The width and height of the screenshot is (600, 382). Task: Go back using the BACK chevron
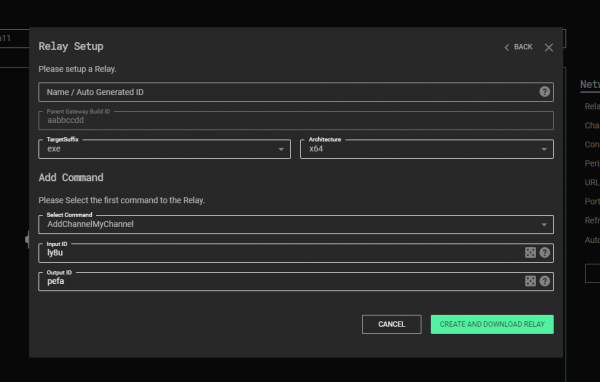tap(507, 47)
